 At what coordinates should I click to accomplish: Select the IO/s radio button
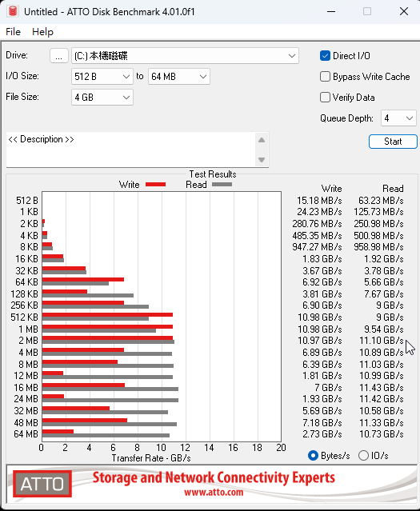pos(363,455)
